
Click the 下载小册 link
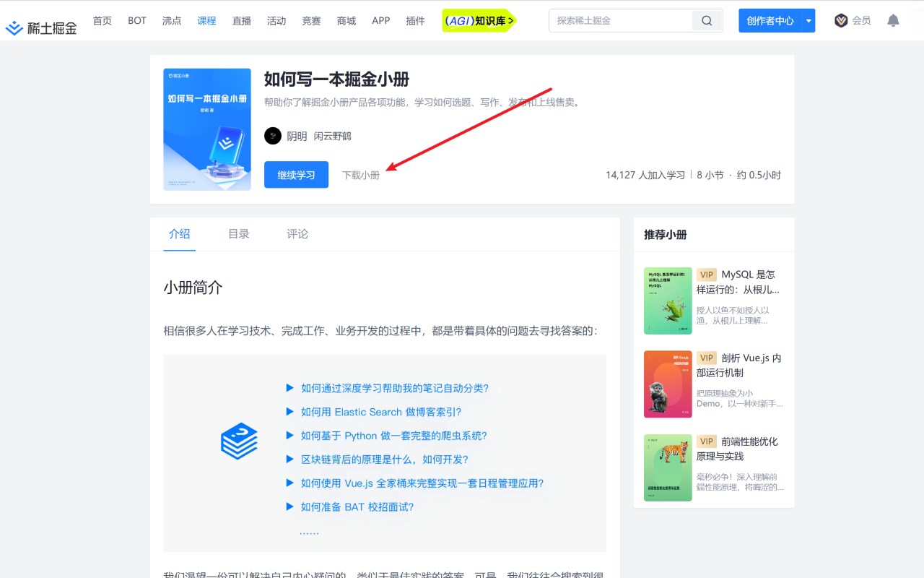point(361,175)
